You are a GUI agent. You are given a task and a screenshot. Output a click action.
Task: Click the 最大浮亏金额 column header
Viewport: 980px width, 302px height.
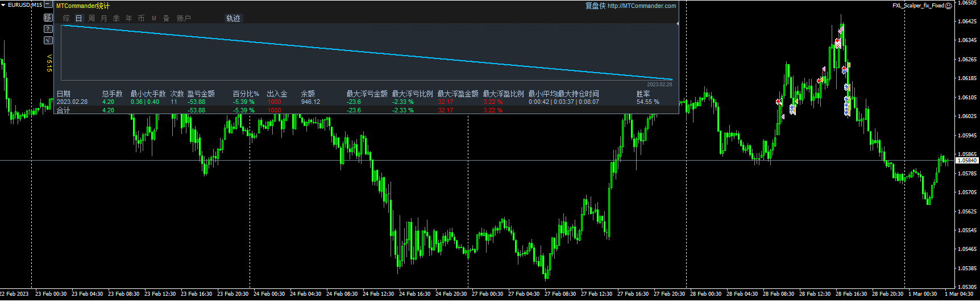click(x=367, y=94)
